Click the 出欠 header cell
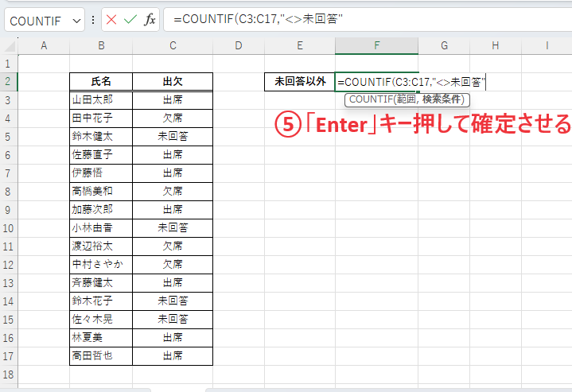 click(173, 82)
